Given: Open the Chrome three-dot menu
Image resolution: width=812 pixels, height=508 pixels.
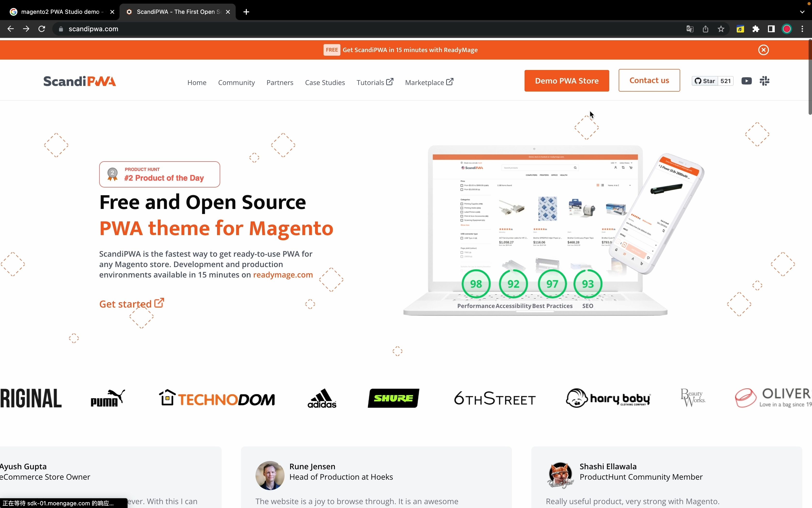Looking at the screenshot, I should click(802, 29).
